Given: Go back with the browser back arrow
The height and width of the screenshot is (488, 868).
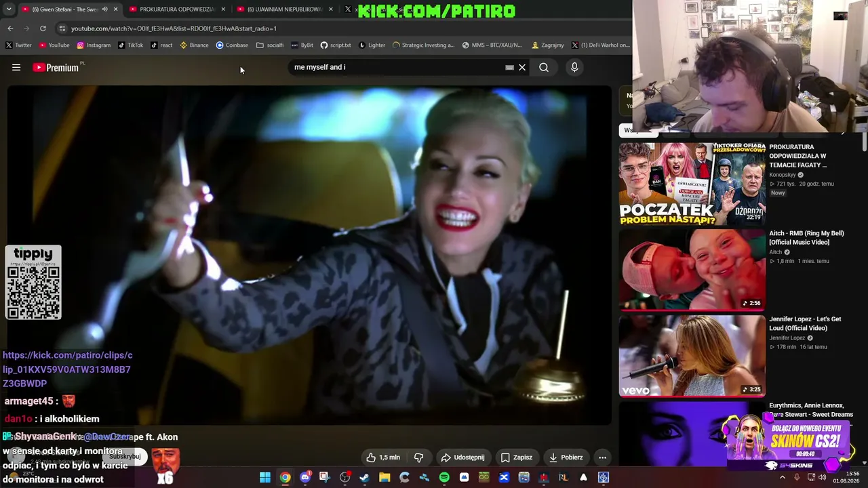Looking at the screenshot, I should [10, 28].
